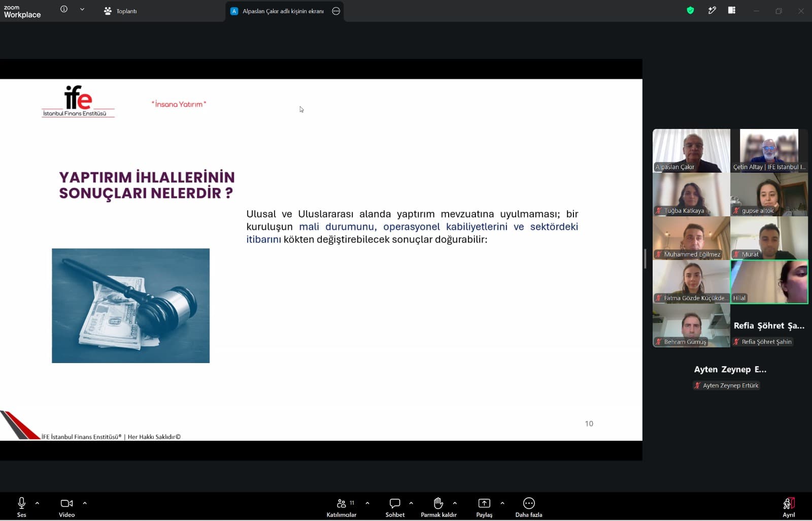Image resolution: width=812 pixels, height=521 pixels.
Task: Select Ayten Zeynep Ertürk participant tile
Action: [730, 370]
